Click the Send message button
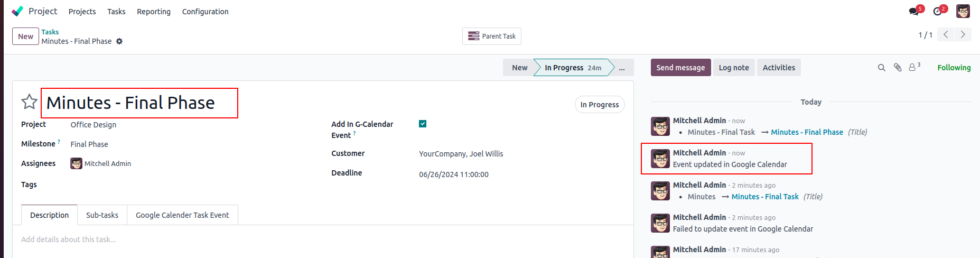Viewport: 980px width, 258px height. [x=680, y=68]
